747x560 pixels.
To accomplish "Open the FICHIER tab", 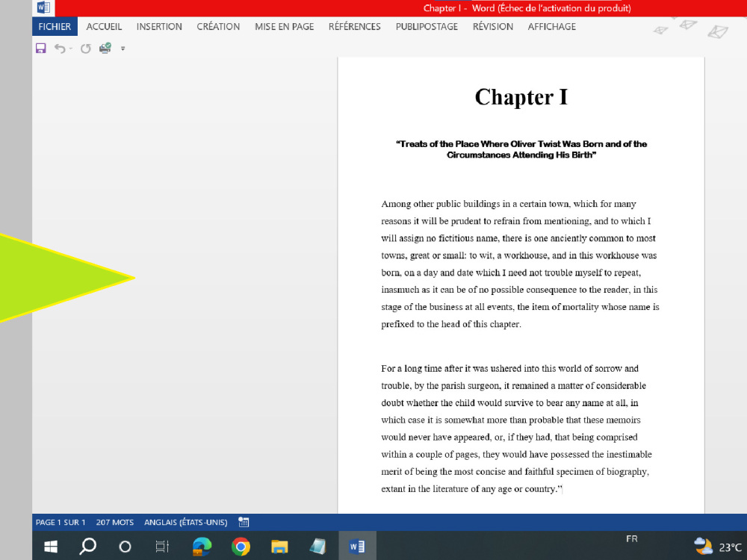I will pos(55,27).
